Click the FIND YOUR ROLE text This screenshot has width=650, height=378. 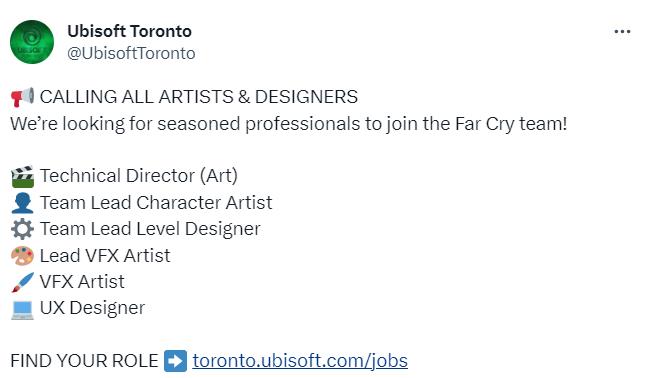pyautogui.click(x=84, y=361)
